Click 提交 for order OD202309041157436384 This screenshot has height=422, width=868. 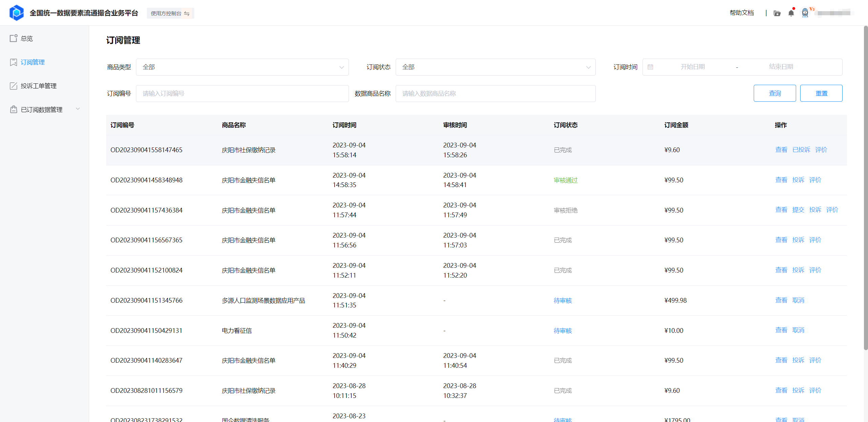pos(798,210)
